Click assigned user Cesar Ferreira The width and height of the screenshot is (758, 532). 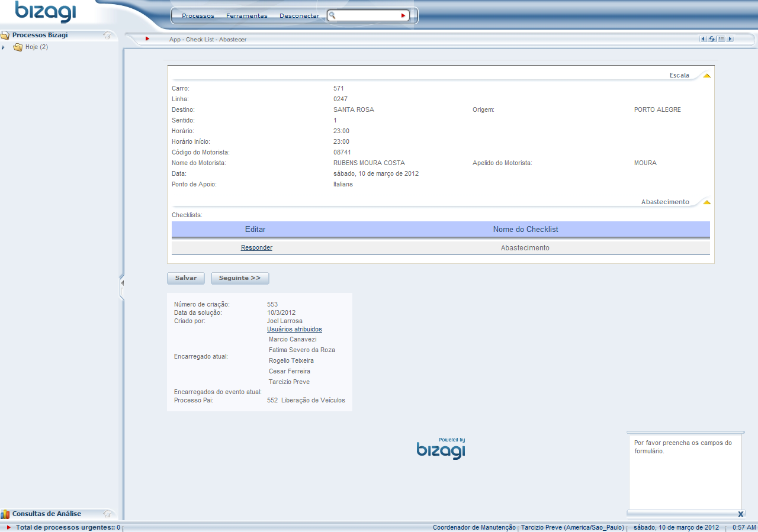tap(290, 371)
